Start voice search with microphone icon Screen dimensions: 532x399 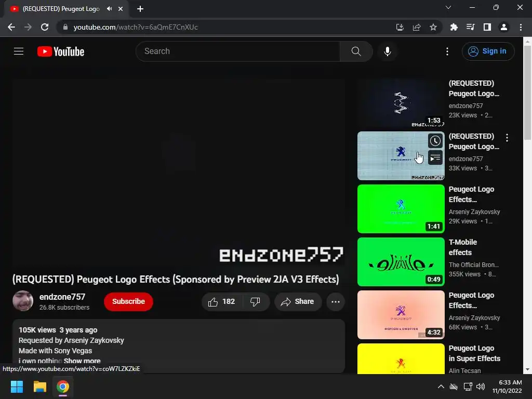coord(388,51)
